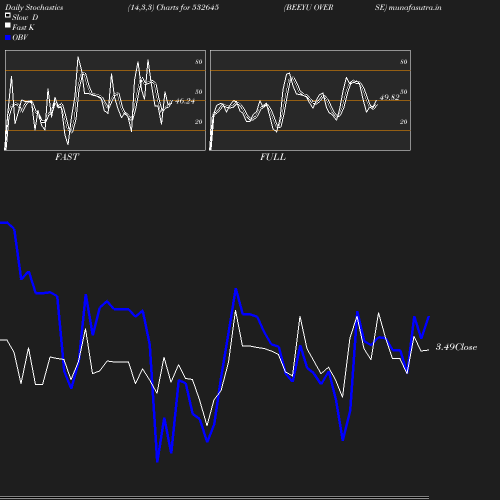Click the 'FAST' chart caption
500x500 pixels.
(x=67, y=157)
